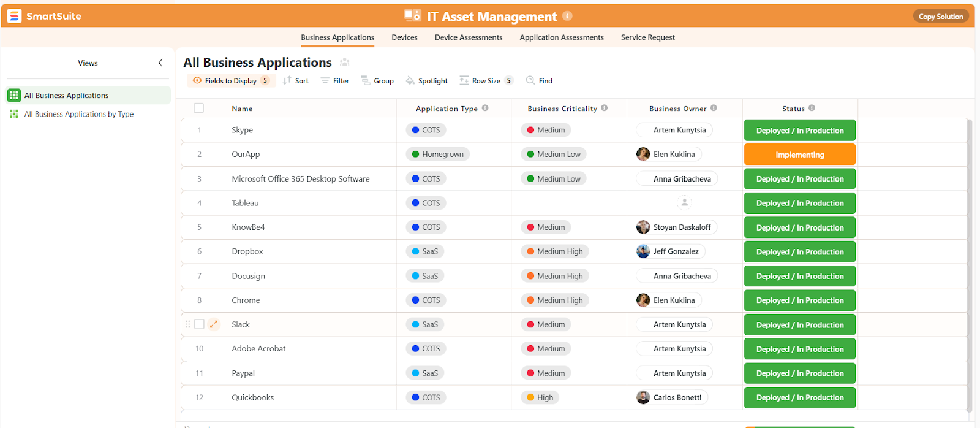The image size is (980, 428).
Task: Click the Deployed status for Quickbooks
Action: pos(800,397)
